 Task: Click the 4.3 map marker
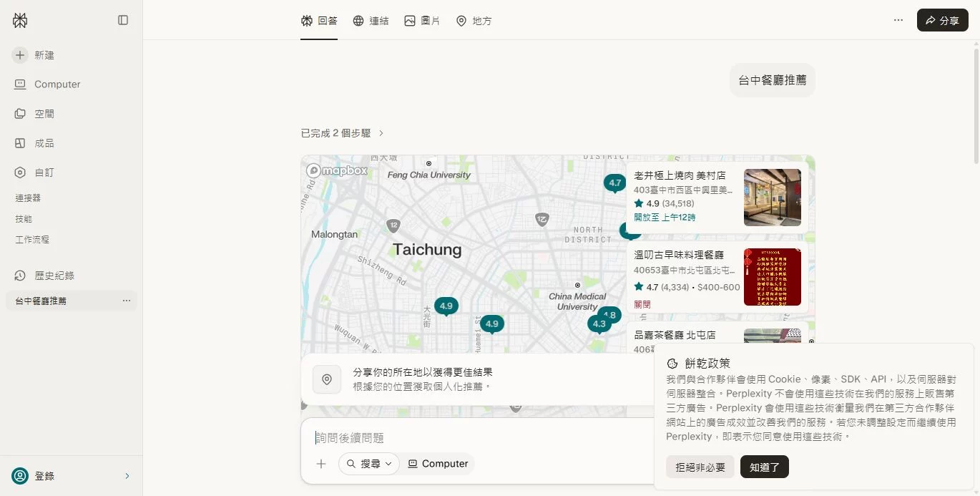(x=599, y=324)
